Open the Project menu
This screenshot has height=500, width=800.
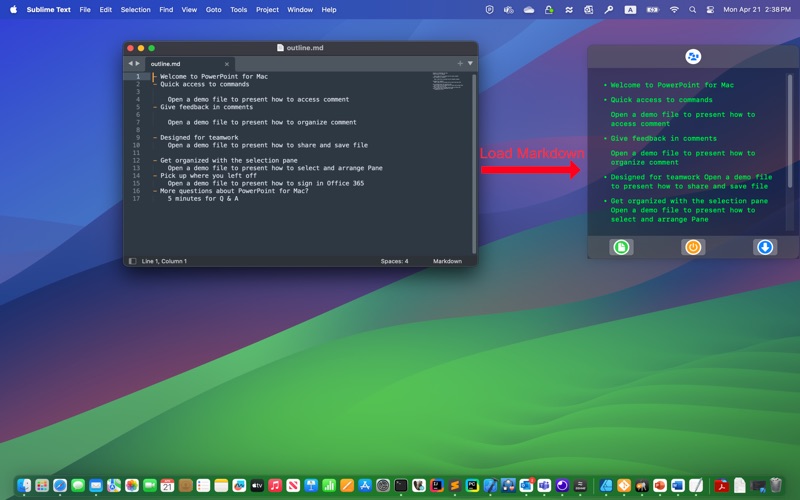267,10
